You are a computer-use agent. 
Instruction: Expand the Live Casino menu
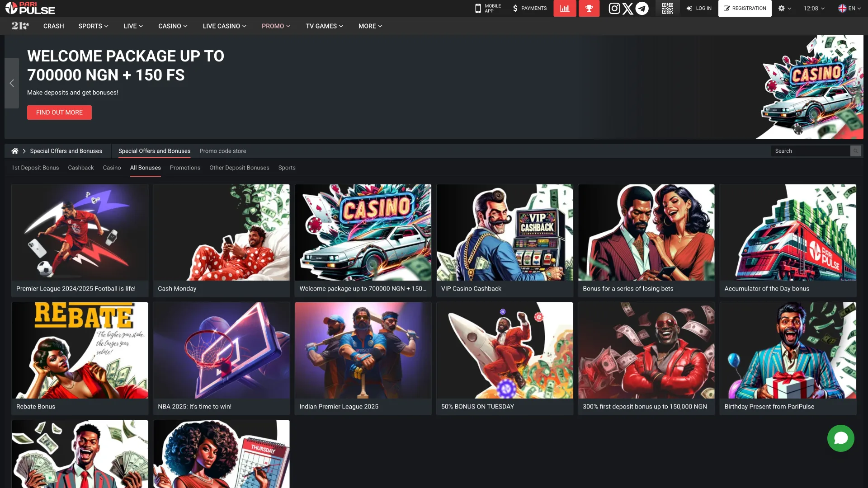point(224,26)
